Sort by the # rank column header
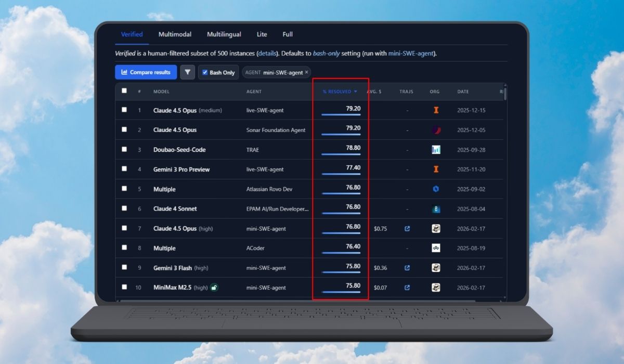624x364 pixels. 139,92
